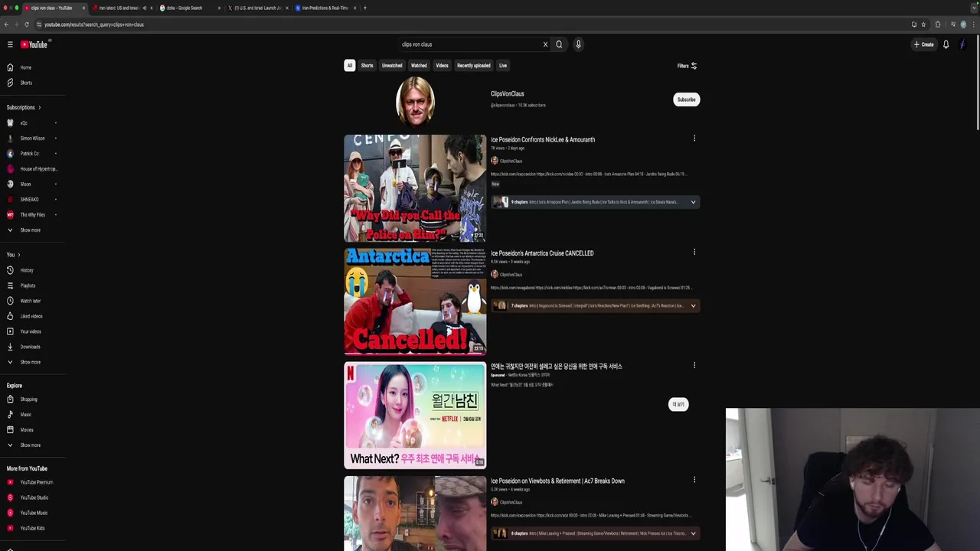Screen dimensions: 980x551
Task: Open the notifications bell
Action: pos(946,44)
